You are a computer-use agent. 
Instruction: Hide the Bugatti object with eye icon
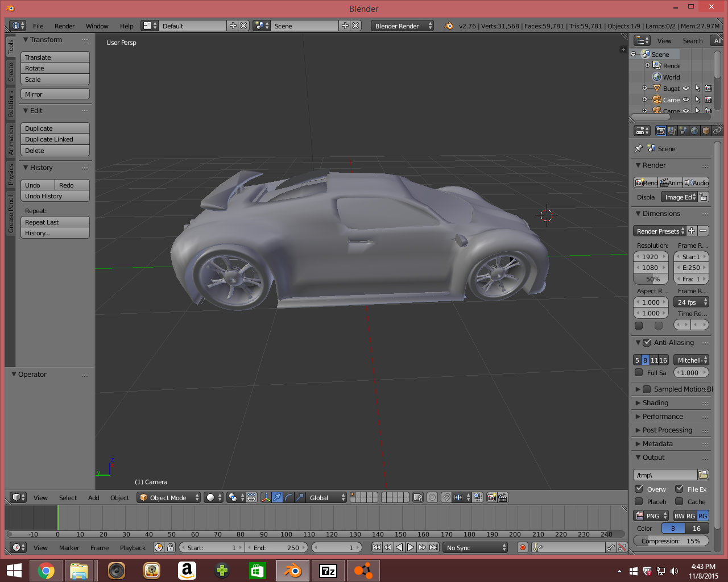(686, 88)
